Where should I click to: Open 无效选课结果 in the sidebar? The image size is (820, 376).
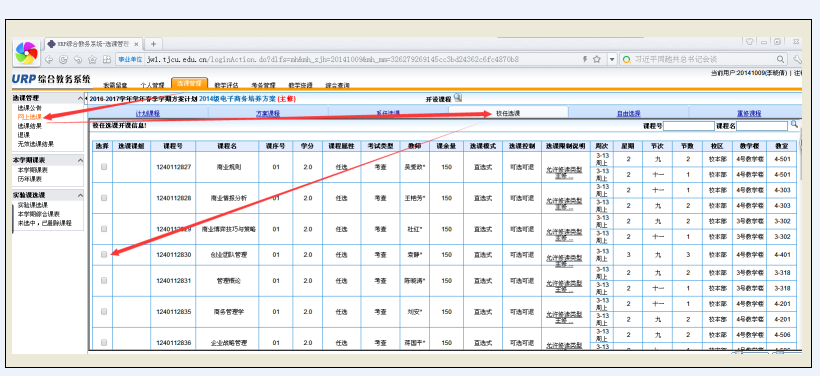tap(36, 144)
